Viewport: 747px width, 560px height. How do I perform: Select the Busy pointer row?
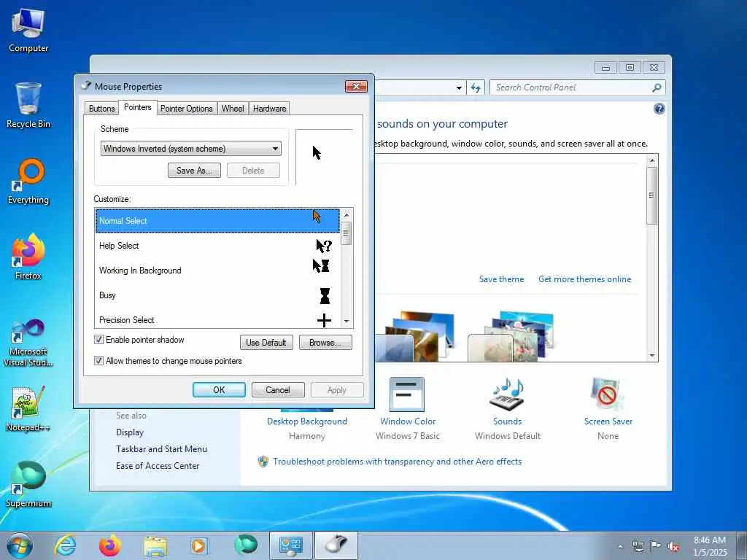(x=217, y=295)
